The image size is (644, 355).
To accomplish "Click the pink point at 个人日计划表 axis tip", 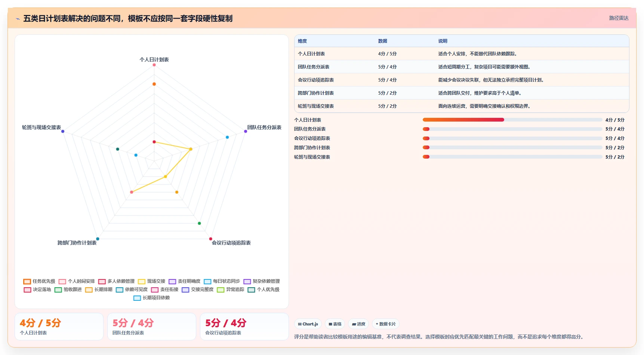I will (x=154, y=65).
